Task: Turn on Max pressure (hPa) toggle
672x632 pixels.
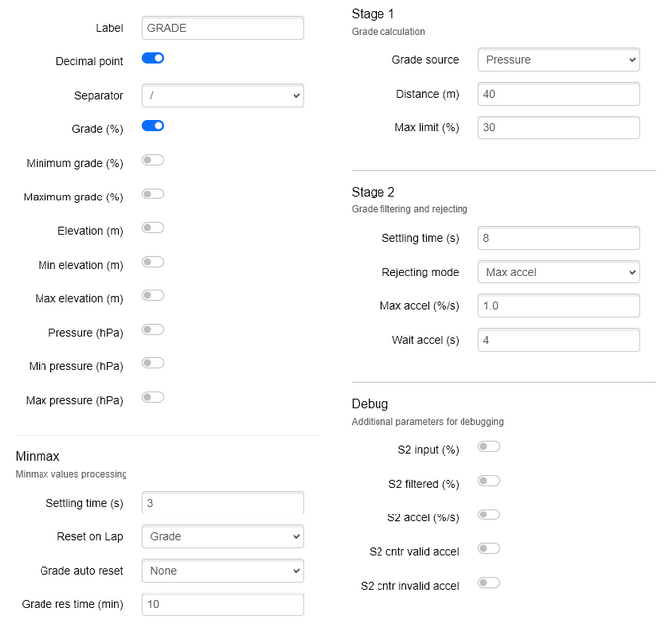Action: pos(153,397)
